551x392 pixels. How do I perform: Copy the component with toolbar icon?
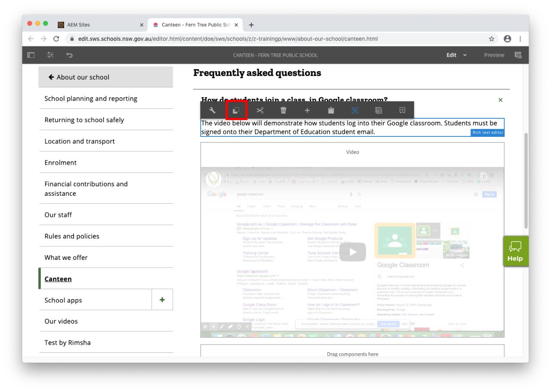[x=236, y=111]
